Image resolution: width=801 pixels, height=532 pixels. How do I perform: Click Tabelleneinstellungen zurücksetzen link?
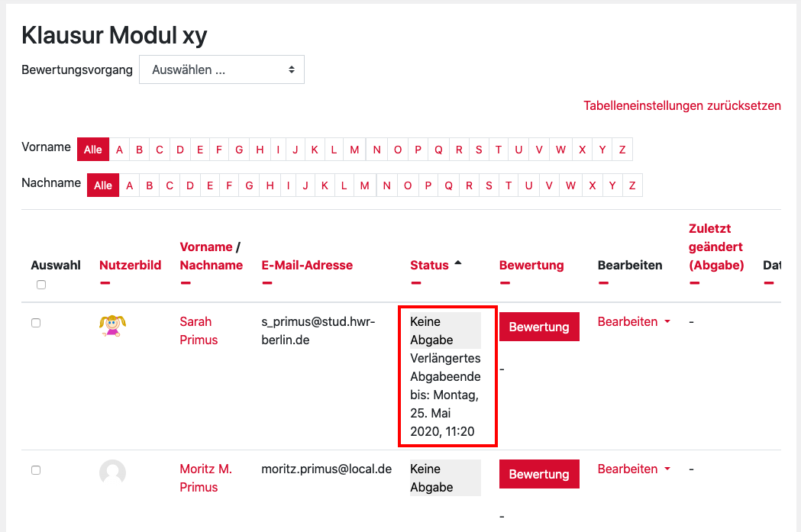point(682,105)
